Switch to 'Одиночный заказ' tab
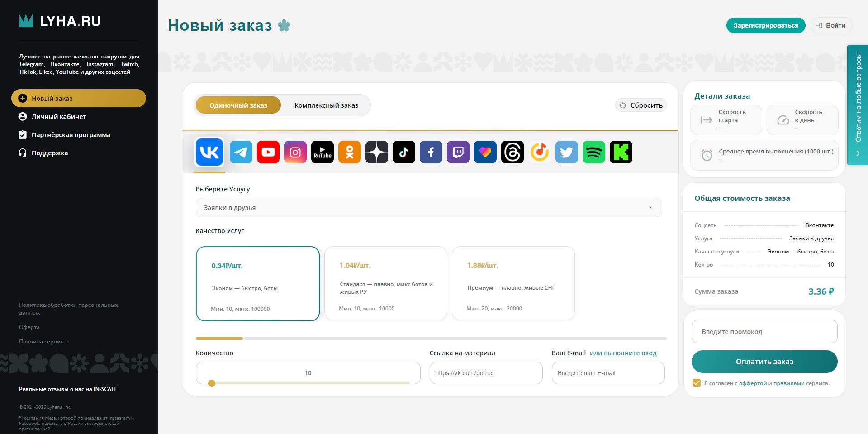This screenshot has width=868, height=434. coord(238,105)
